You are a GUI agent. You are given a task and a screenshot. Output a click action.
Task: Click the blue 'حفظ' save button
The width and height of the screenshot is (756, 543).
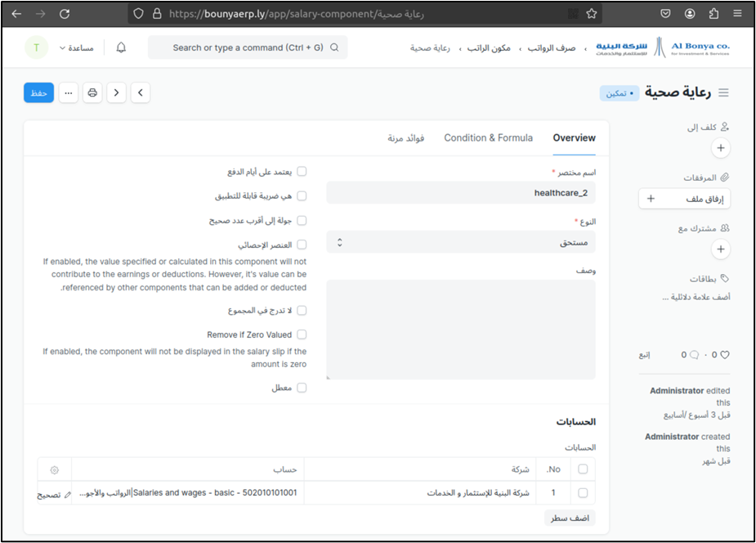click(x=38, y=93)
